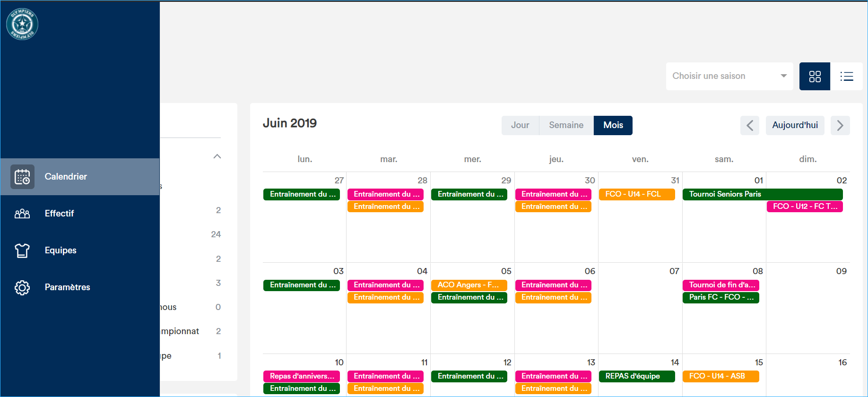Click the 'lun.' weekday header
Screen dimensions: 868x397
(305, 159)
